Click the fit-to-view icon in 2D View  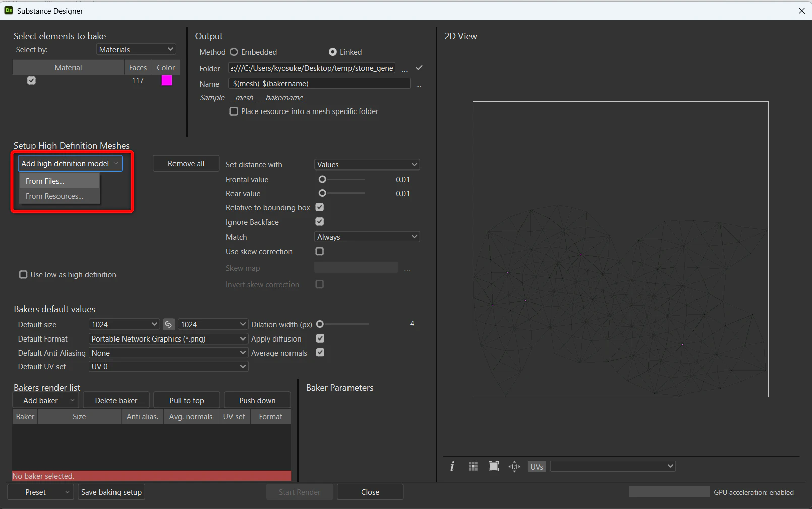coord(494,467)
